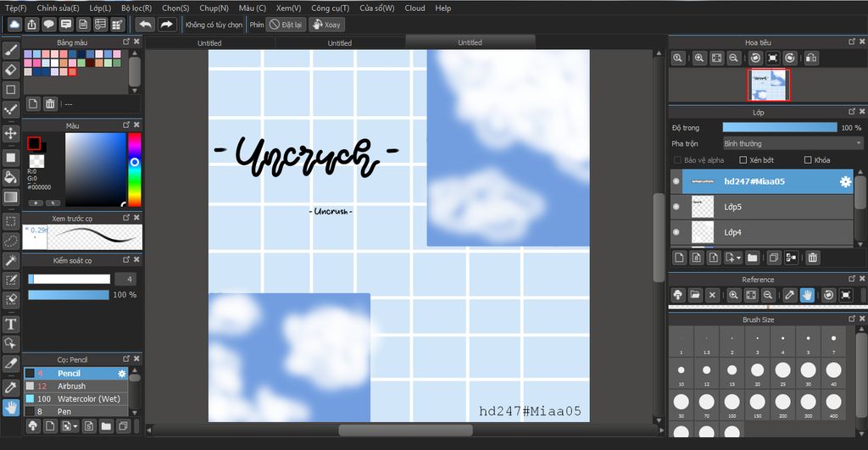
Task: Select the Magic Wand tool
Action: (10, 261)
